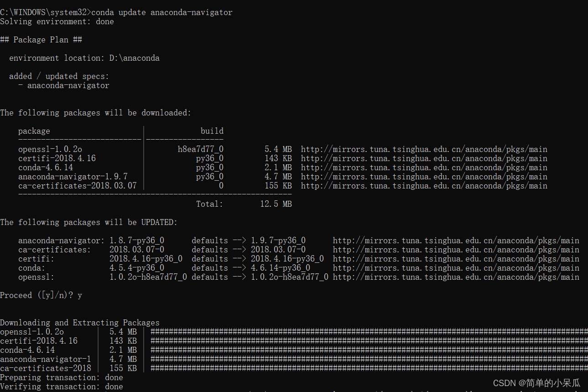The height and width of the screenshot is (392, 588).
Task: Click 'openssl-1.0.2o' in the download table
Action: pos(50,149)
